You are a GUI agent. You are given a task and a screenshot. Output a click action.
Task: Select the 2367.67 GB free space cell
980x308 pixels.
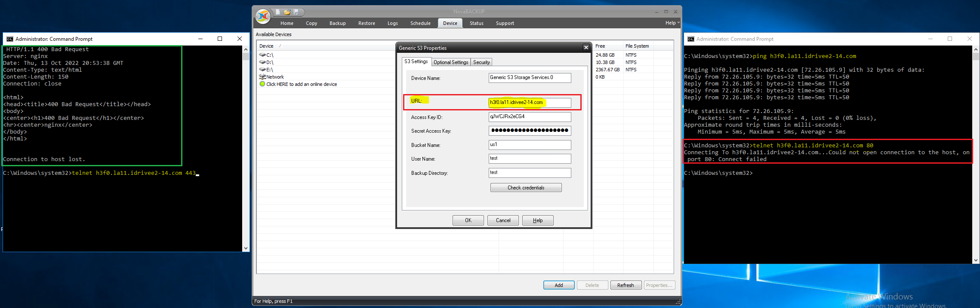tap(607, 70)
